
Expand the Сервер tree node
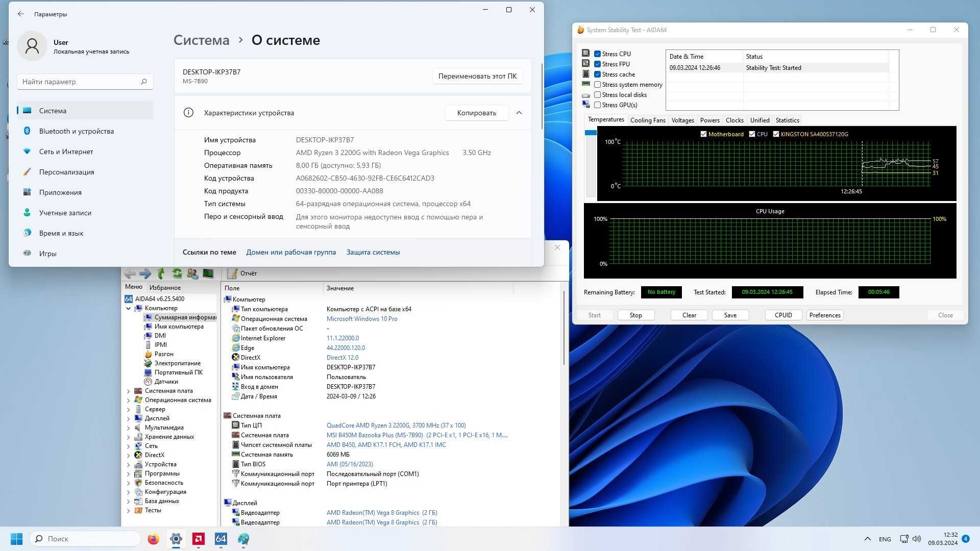click(128, 409)
